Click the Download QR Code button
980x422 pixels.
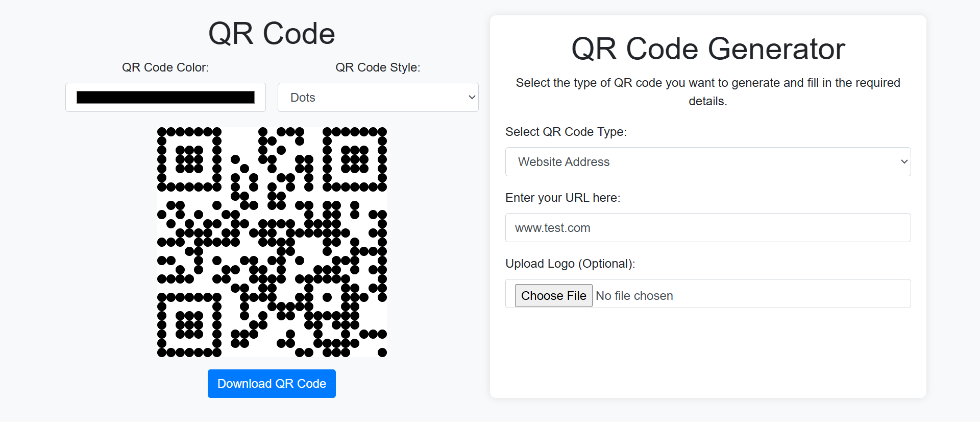click(272, 384)
